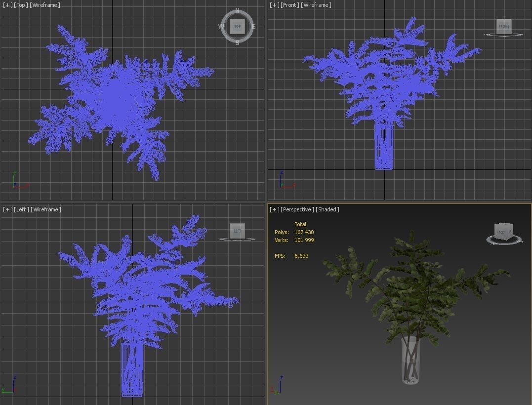Open Top viewport [Wireframe] shading menu

(x=45, y=5)
